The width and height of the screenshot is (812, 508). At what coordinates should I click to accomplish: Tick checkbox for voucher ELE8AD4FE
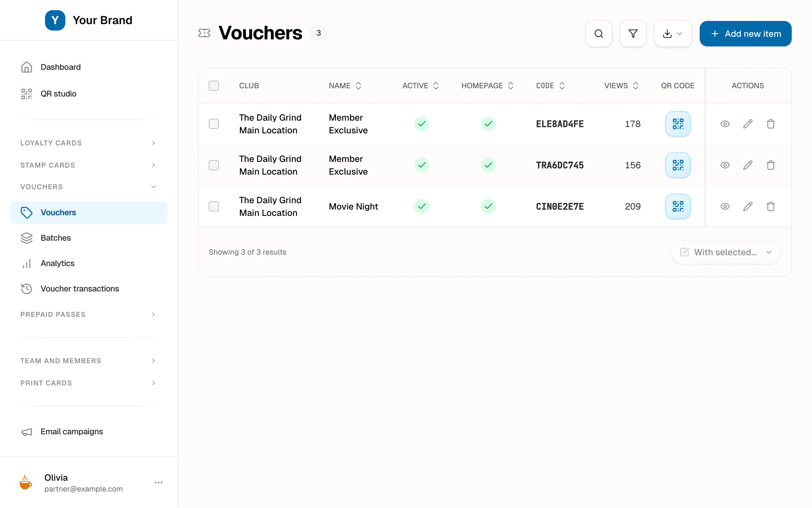coord(214,124)
